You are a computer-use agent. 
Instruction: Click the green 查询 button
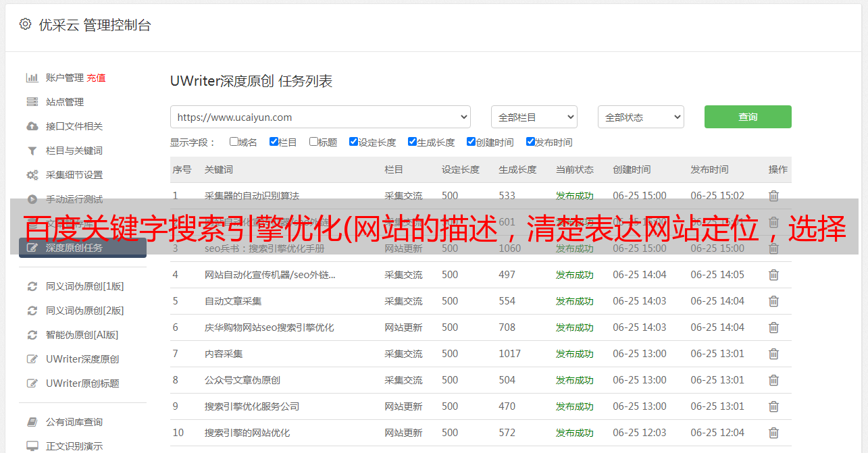(748, 117)
